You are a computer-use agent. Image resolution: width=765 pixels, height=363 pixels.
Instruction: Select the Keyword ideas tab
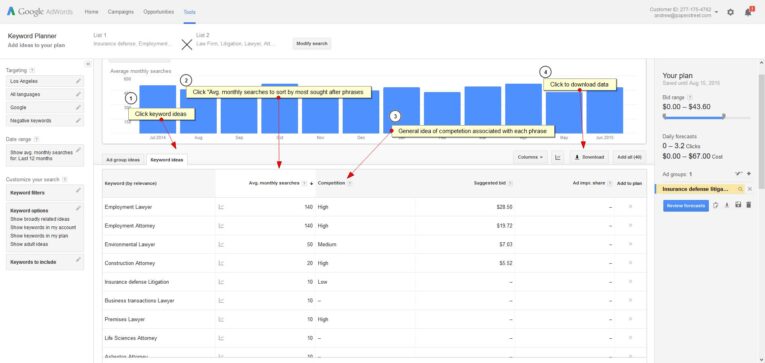pyautogui.click(x=166, y=160)
